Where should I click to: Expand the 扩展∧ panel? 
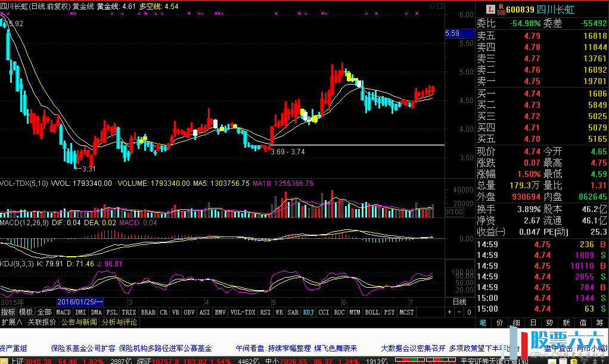(12, 322)
